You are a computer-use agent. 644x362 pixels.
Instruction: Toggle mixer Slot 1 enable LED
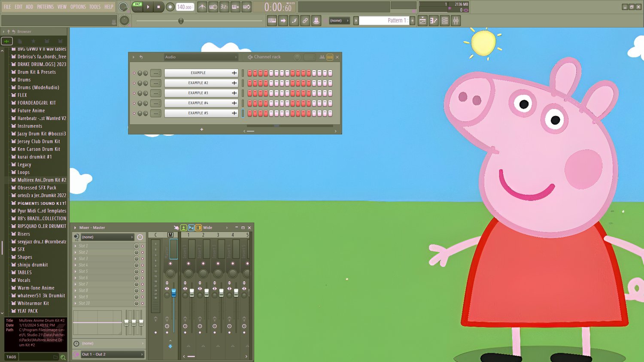[x=143, y=246]
